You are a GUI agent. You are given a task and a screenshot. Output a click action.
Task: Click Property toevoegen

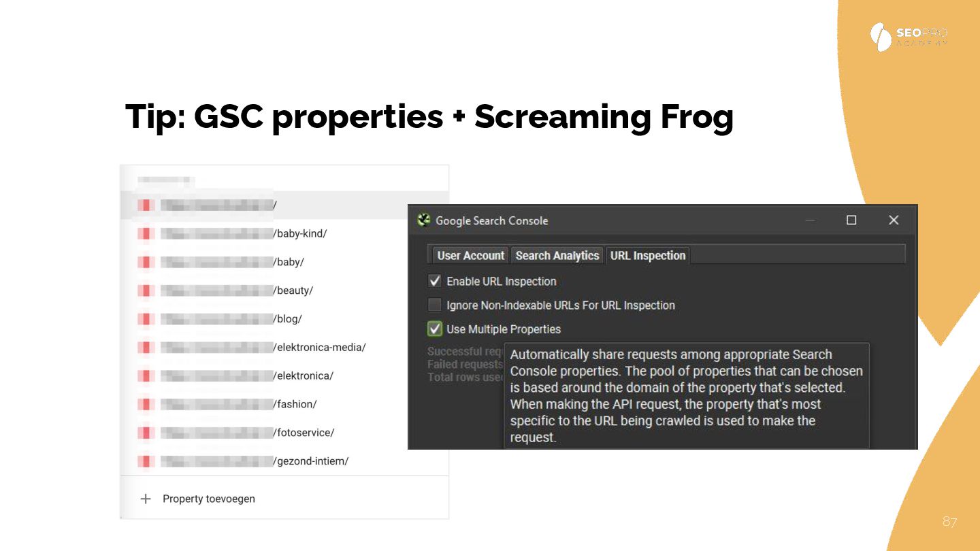click(x=208, y=499)
